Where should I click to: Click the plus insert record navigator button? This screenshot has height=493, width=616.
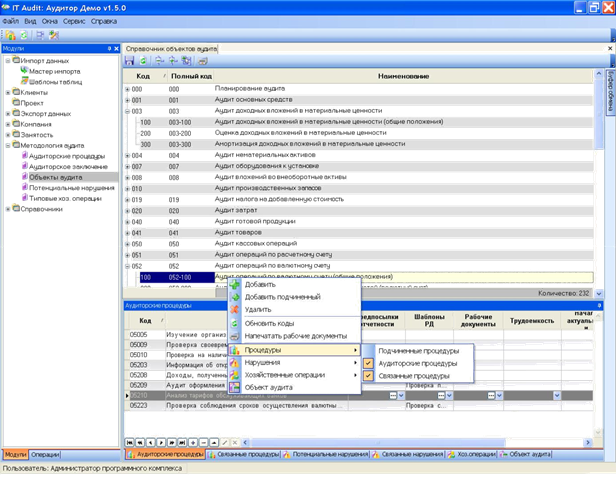pos(193,442)
